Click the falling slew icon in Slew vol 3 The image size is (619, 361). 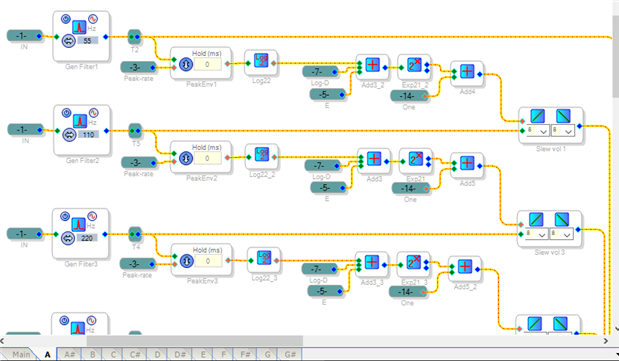[x=562, y=220]
